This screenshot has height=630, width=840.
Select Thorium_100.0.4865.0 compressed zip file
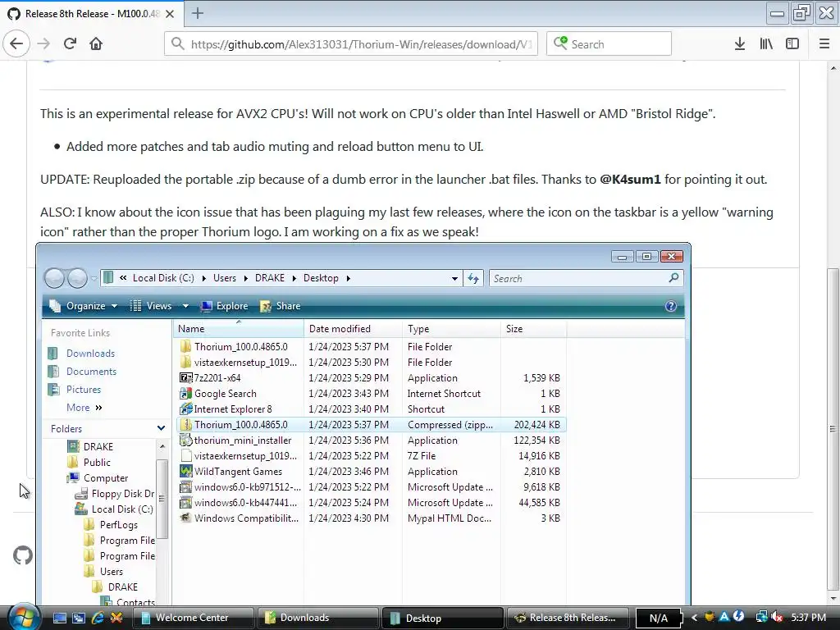(x=370, y=425)
